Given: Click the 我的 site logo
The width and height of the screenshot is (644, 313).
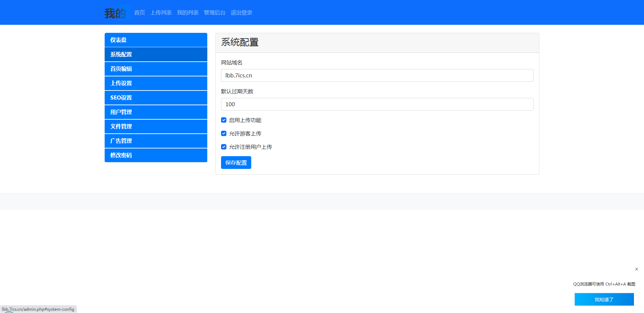Looking at the screenshot, I should pyautogui.click(x=115, y=13).
